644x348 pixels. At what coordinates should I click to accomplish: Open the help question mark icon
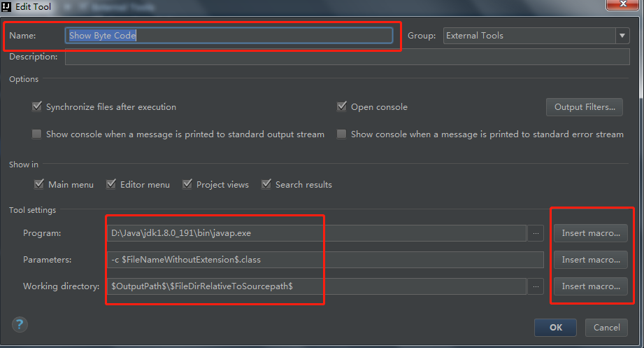point(20,325)
